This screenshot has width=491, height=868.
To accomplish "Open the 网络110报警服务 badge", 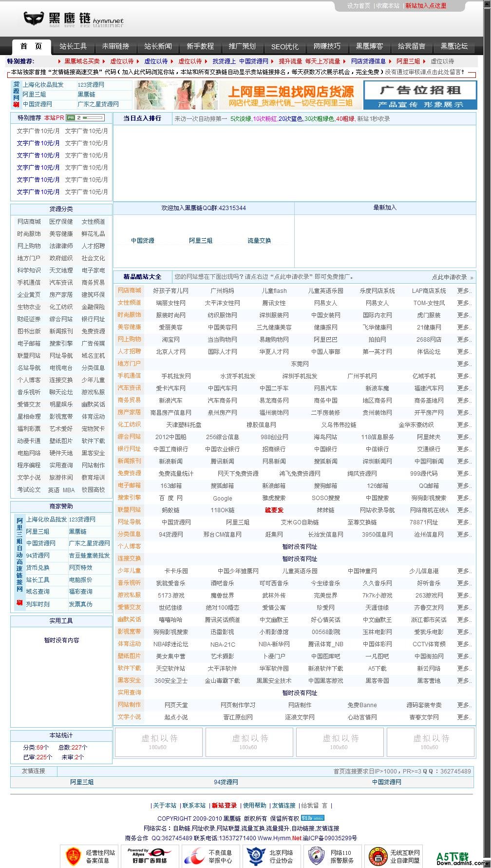I will coord(332,856).
